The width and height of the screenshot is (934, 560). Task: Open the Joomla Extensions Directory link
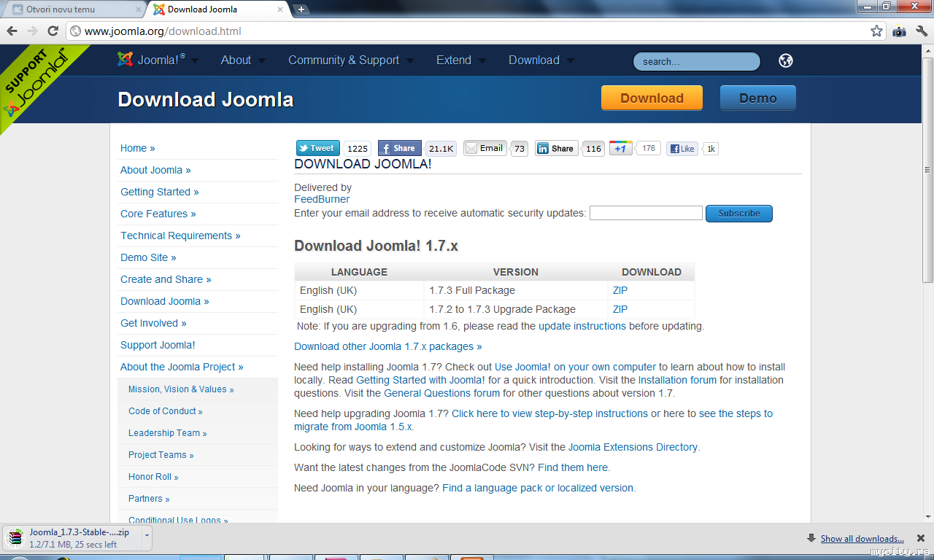633,447
